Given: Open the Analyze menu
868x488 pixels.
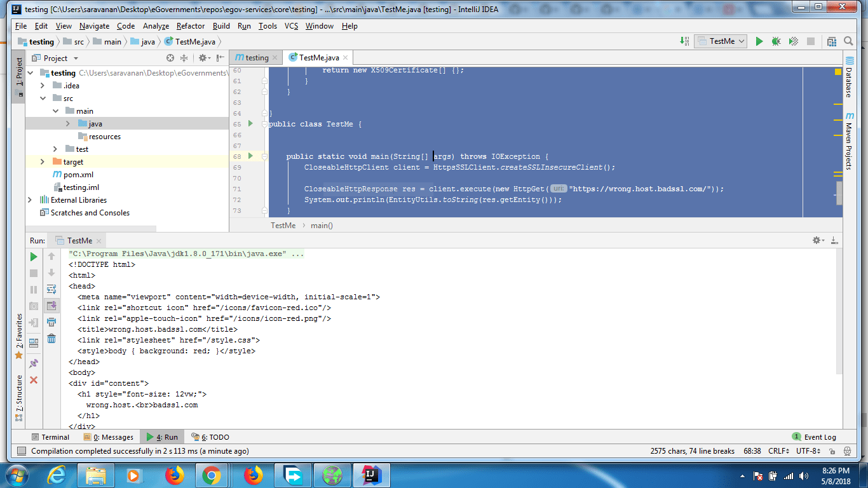Looking at the screenshot, I should pos(156,26).
